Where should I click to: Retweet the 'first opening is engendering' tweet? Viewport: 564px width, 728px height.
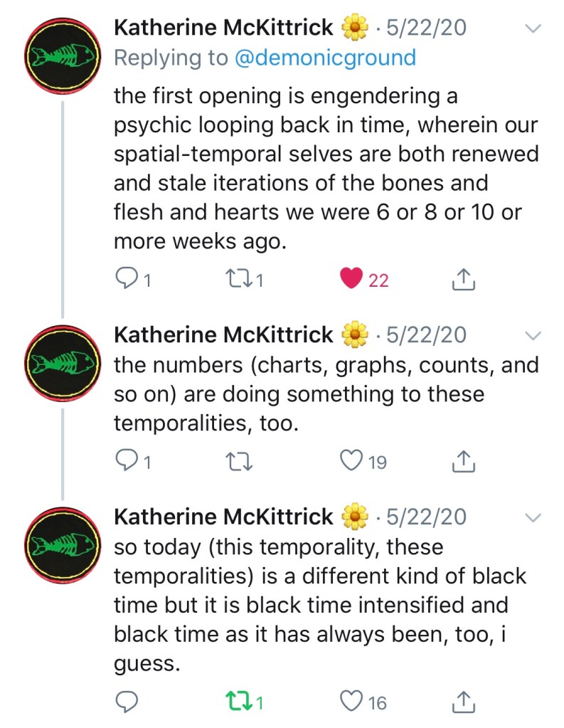coord(236,280)
